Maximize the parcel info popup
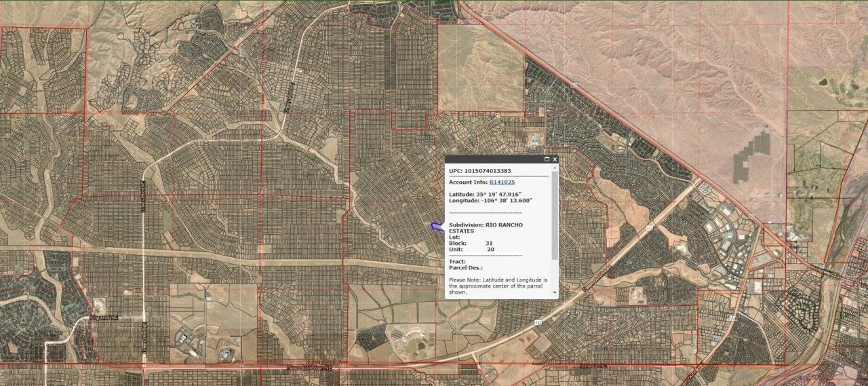Image resolution: width=868 pixels, height=386 pixels. pos(547,159)
